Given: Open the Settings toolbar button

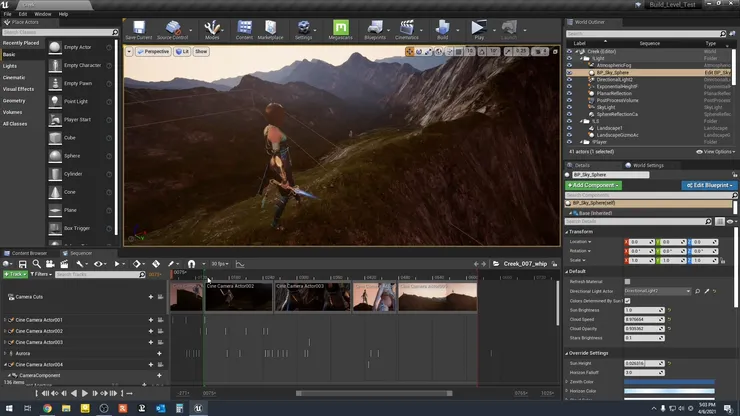Looking at the screenshot, I should click(x=303, y=30).
